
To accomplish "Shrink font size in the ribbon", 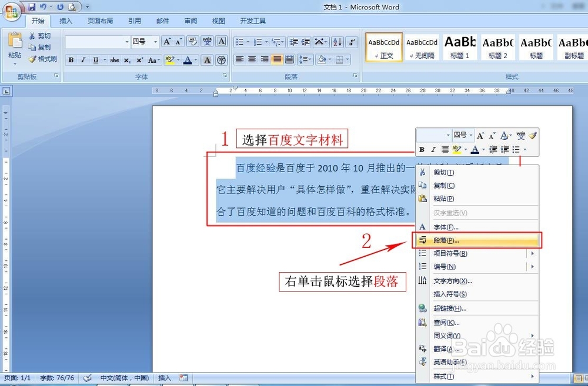I will point(179,42).
